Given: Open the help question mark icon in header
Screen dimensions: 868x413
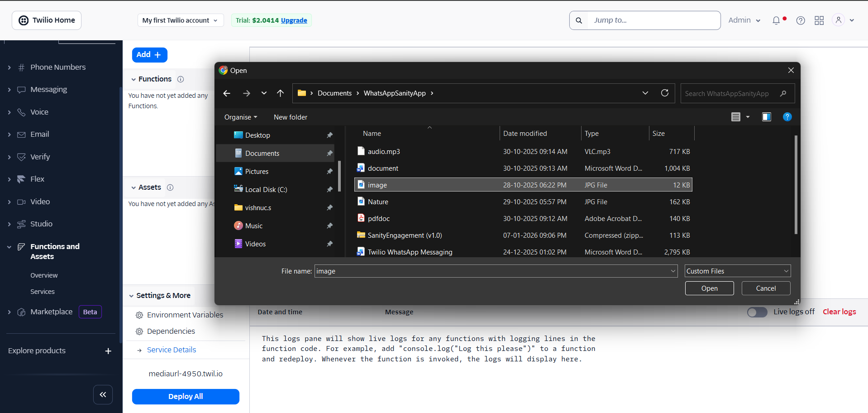Looking at the screenshot, I should point(801,20).
